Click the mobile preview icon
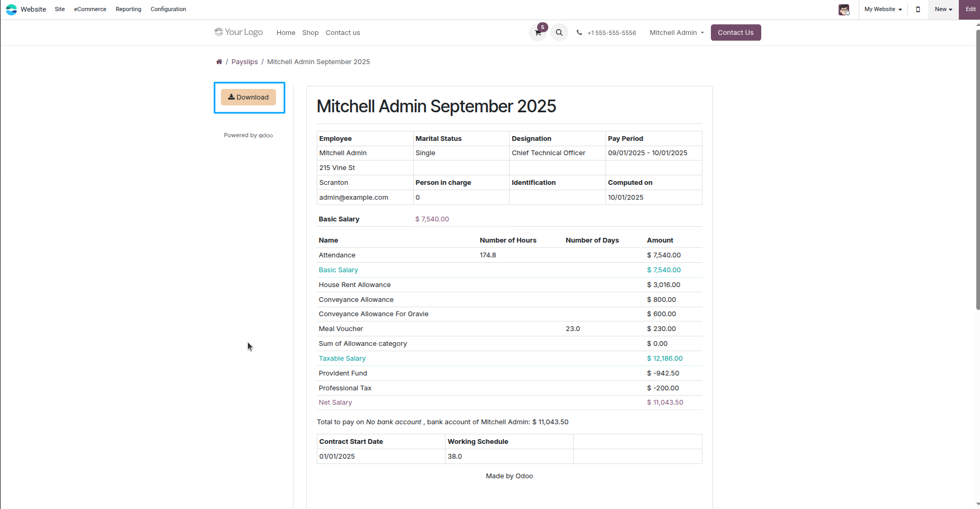The height and width of the screenshot is (509, 980). [x=918, y=10]
